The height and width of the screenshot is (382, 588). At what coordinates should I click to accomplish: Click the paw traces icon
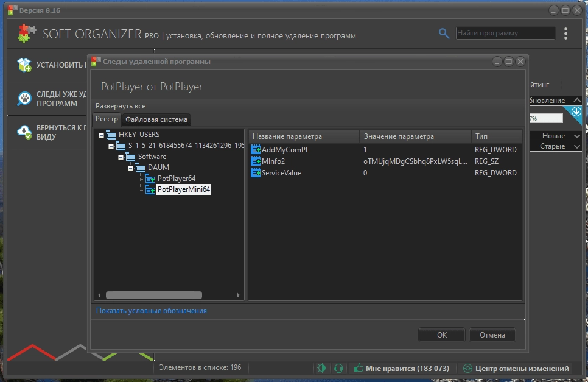(25, 99)
